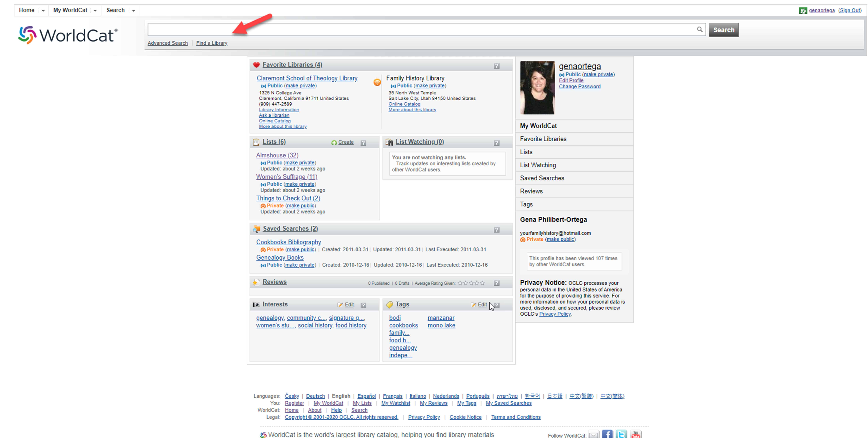Click the dark Search button
Screen dimensions: 868x438
723,30
